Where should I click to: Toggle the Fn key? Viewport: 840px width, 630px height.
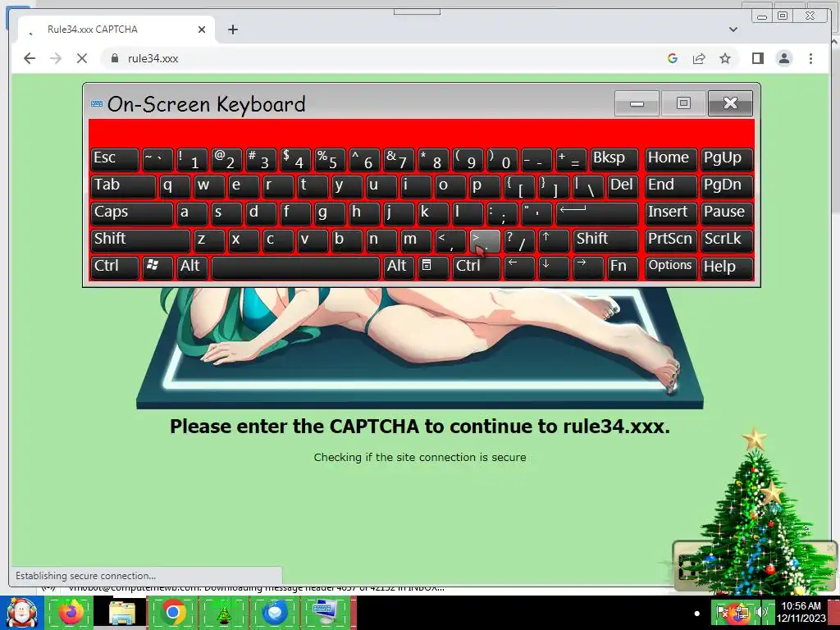point(623,267)
